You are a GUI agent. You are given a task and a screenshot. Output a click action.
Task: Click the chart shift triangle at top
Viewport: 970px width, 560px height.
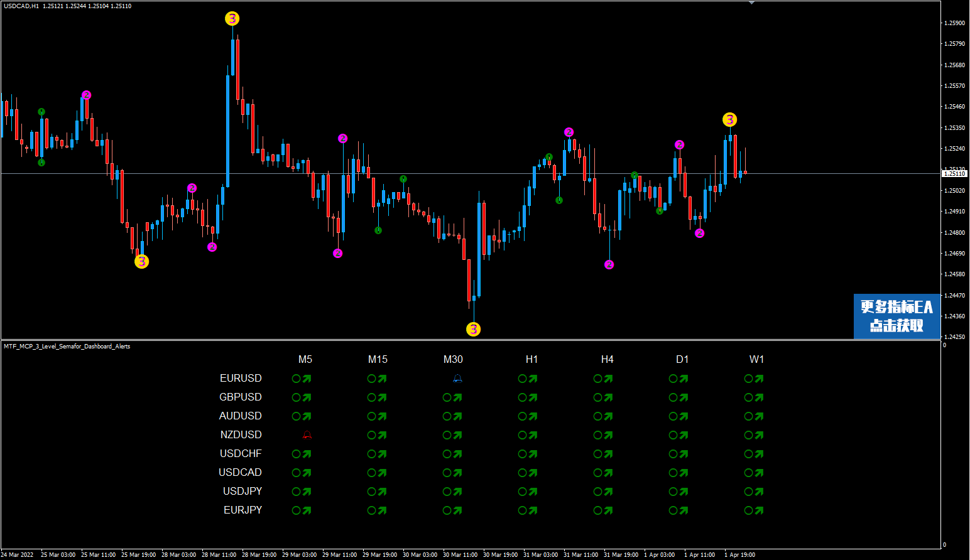(751, 3)
